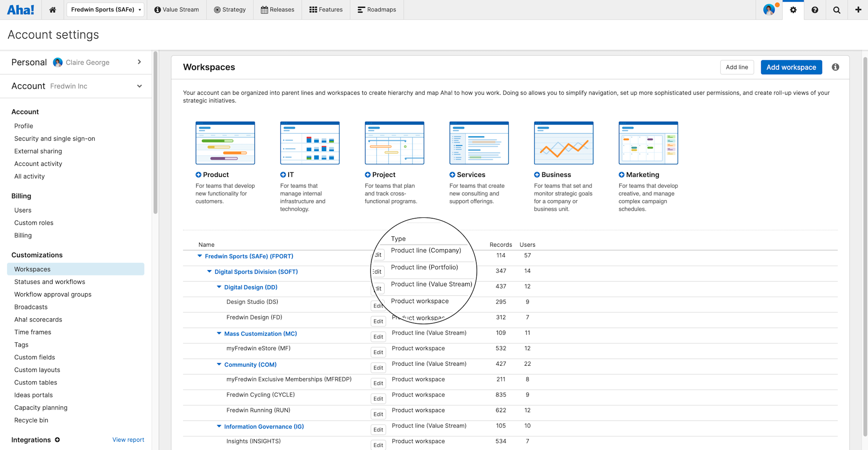Select the Business workspace type thumbnail
This screenshot has width=868, height=450.
pos(564,143)
